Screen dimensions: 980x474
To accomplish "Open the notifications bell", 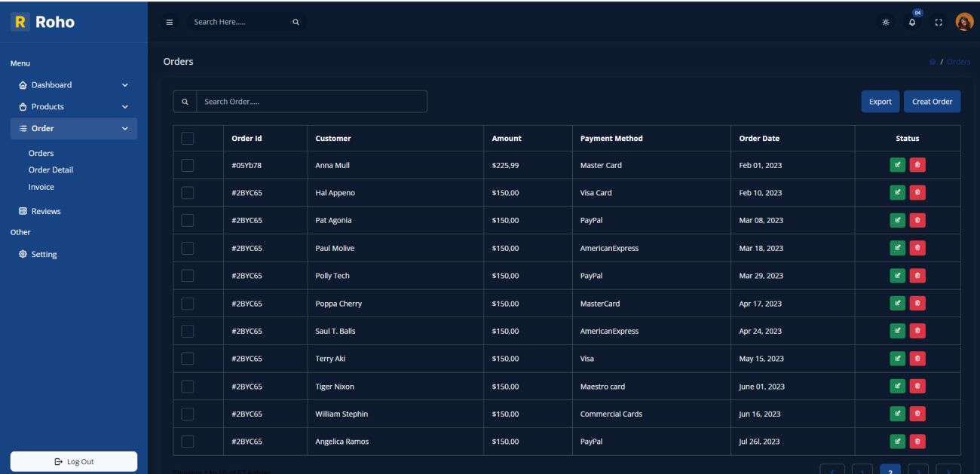I will [911, 23].
